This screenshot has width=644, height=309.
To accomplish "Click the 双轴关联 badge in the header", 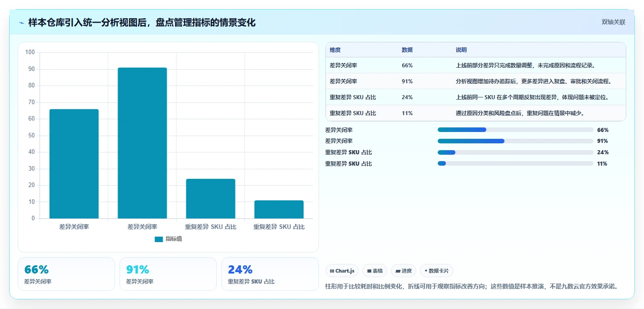I will 614,22.
